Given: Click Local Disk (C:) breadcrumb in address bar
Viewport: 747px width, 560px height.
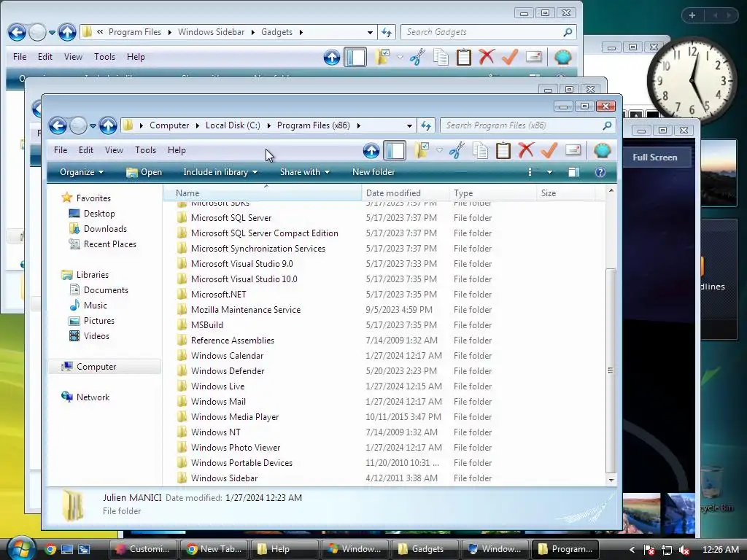Looking at the screenshot, I should pyautogui.click(x=233, y=125).
